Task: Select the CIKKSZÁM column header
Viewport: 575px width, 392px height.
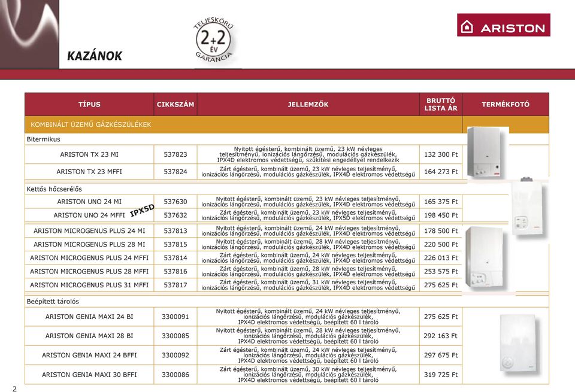Action: point(175,104)
